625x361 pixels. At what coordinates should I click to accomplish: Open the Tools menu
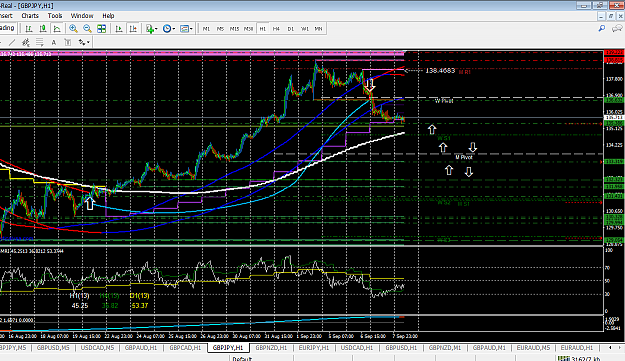(x=55, y=16)
